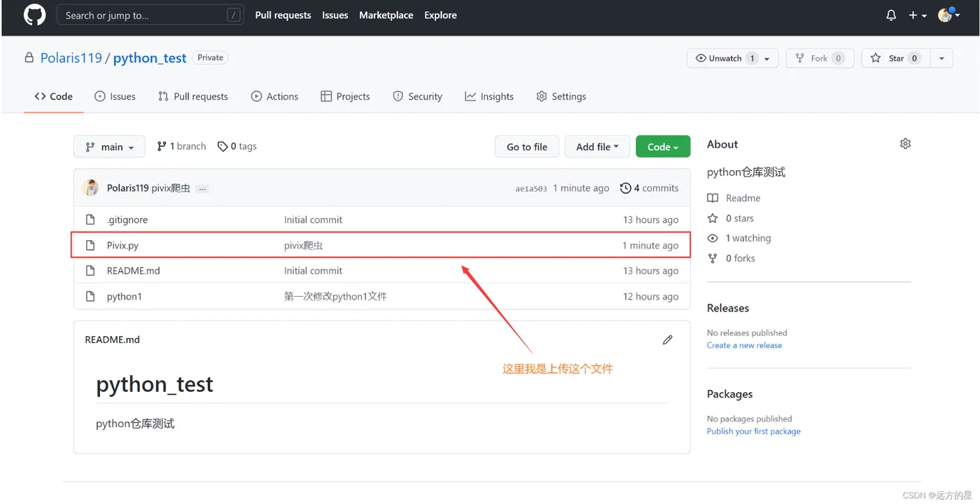Click Create a new release
The image size is (980, 504).
tap(744, 345)
